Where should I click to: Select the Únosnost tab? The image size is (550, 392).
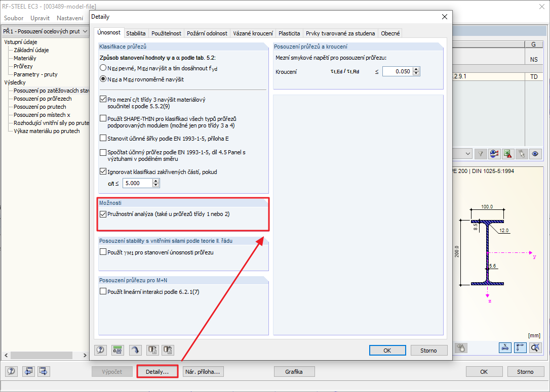109,32
